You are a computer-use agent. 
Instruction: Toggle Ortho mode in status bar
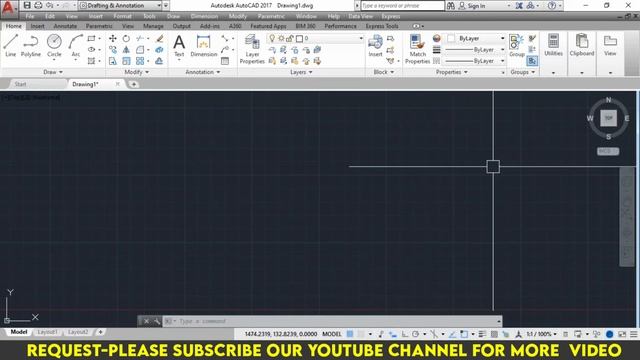tap(404, 334)
